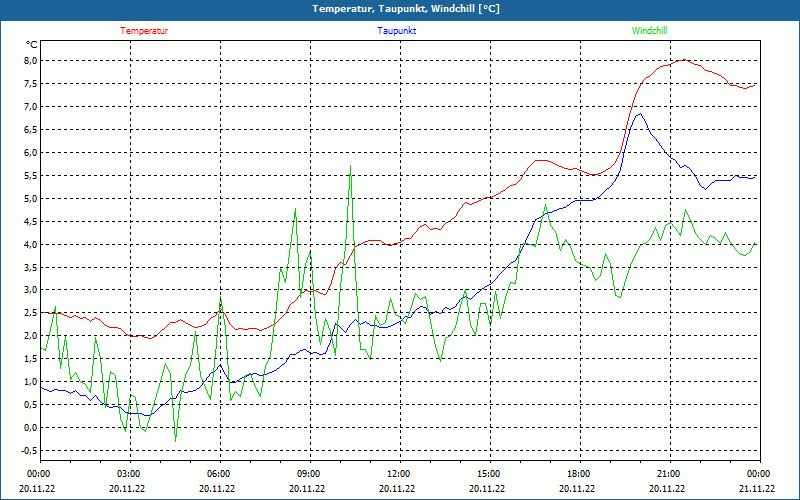The width and height of the screenshot is (800, 500).
Task: Click the 6,0 y-axis value
Action: (x=31, y=153)
